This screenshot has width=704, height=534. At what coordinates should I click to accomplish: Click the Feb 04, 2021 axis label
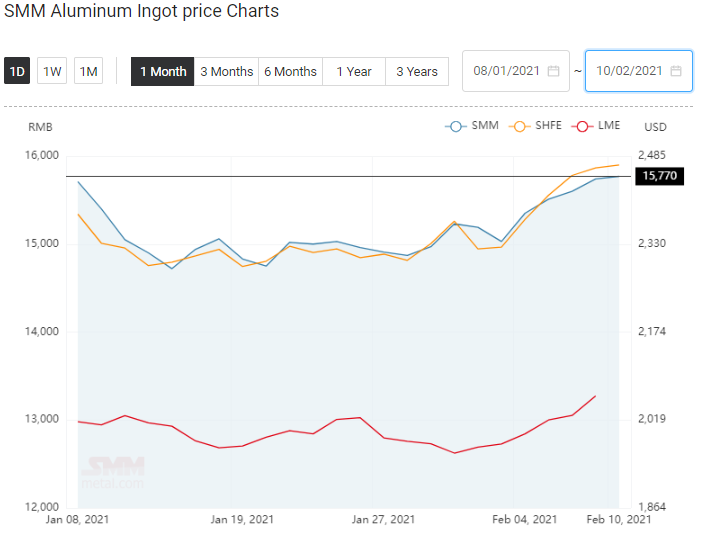tap(524, 520)
